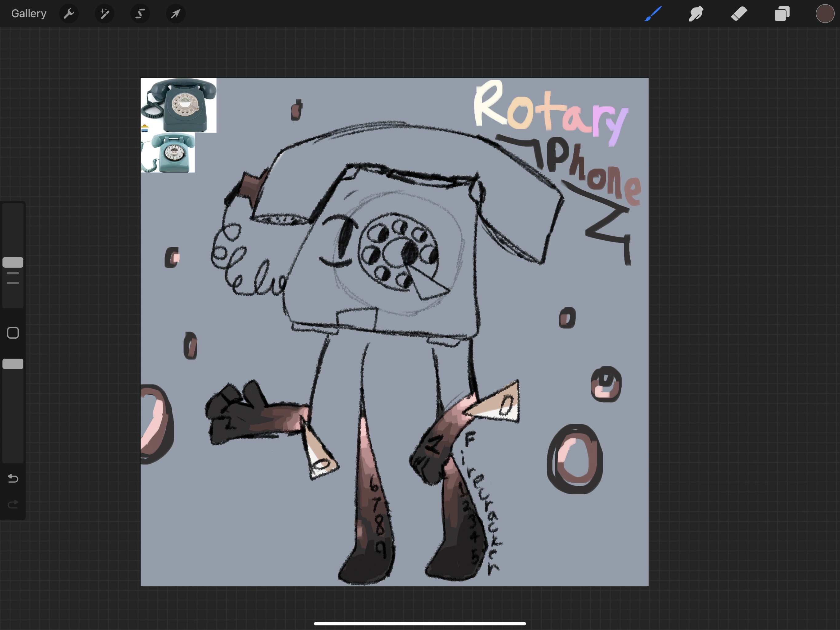This screenshot has width=840, height=630.
Task: Open the active color swatch
Action: tap(825, 14)
